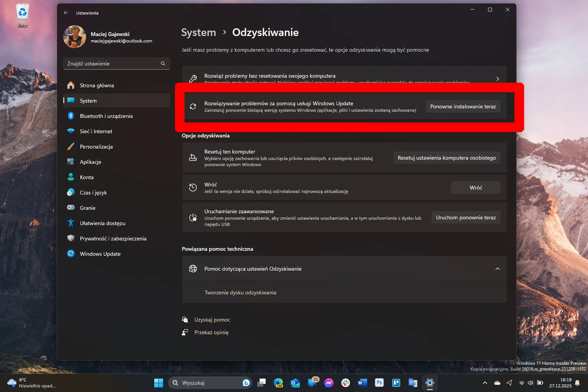Open Personalizacja settings page

117,147
